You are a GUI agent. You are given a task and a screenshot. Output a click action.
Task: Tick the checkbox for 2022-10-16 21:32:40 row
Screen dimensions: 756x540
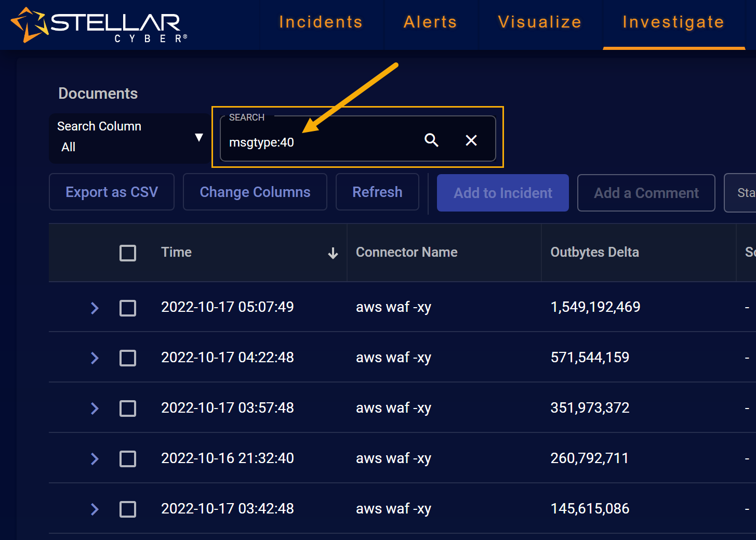128,459
